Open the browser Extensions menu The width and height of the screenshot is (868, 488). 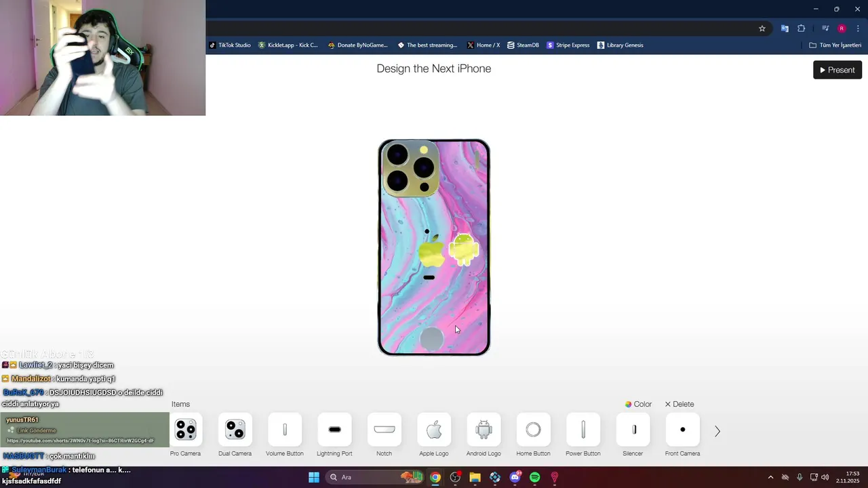802,28
